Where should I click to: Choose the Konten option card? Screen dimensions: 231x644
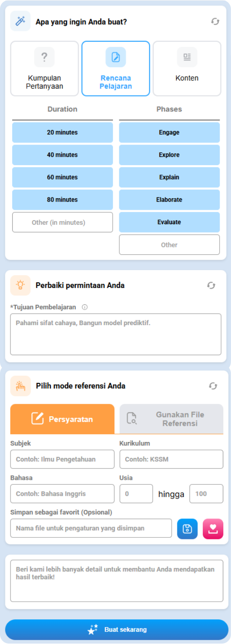point(187,69)
